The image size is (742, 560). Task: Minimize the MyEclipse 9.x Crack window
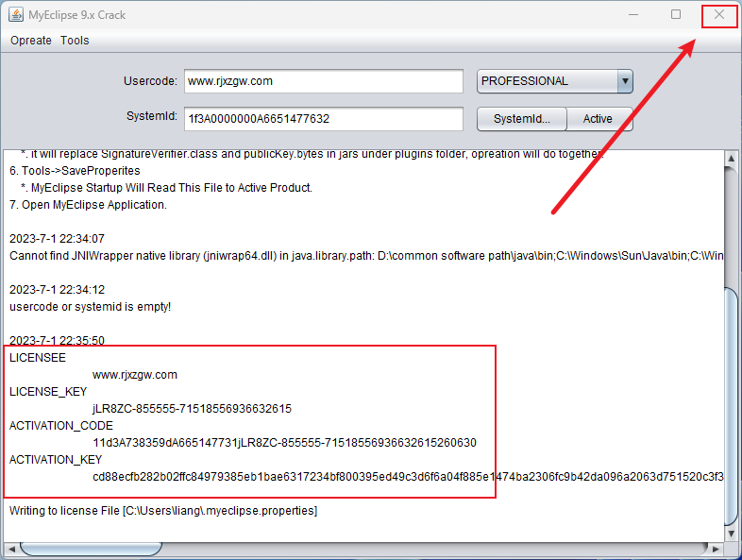pos(633,15)
